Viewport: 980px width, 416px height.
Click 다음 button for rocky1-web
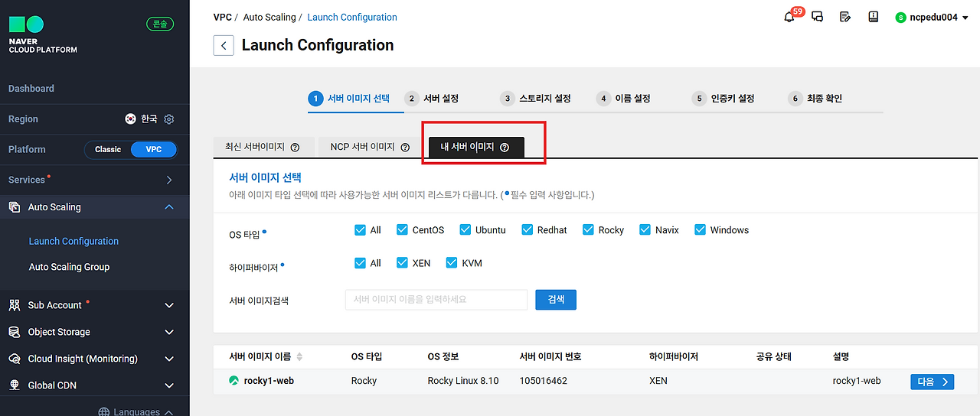point(932,381)
